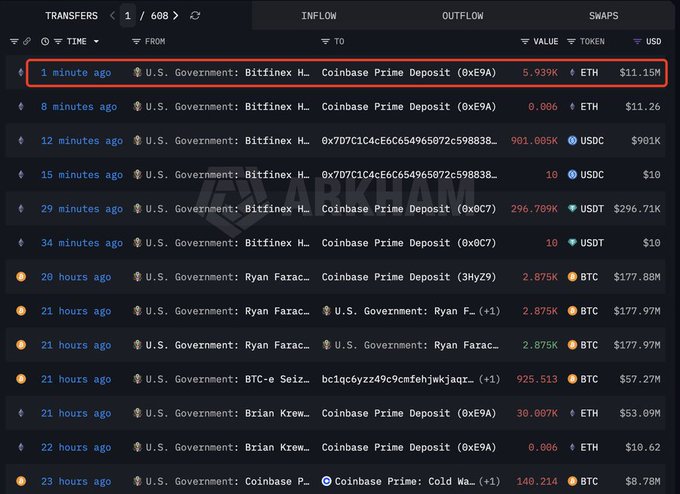
Task: Click the link icon in header
Action: pos(27,41)
